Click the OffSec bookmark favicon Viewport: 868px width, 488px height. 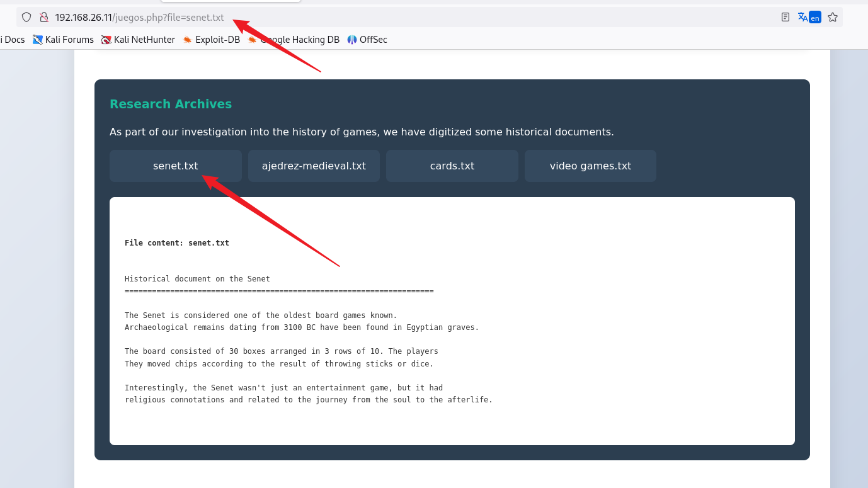(x=352, y=40)
